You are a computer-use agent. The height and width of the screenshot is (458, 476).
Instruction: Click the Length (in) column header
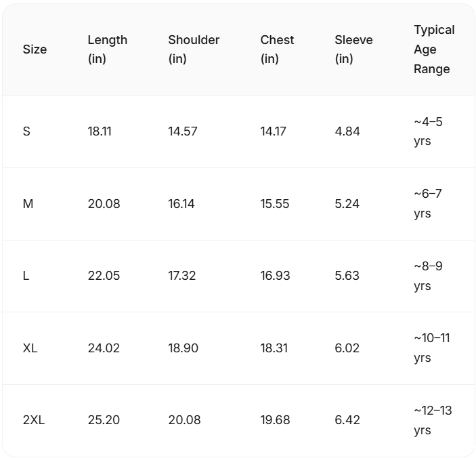[107, 49]
